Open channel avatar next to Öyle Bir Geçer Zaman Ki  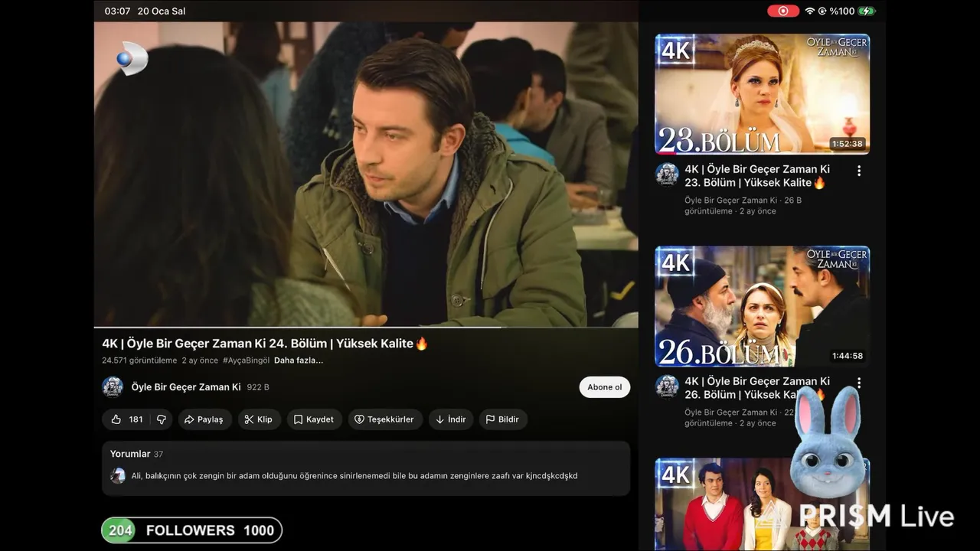(113, 387)
